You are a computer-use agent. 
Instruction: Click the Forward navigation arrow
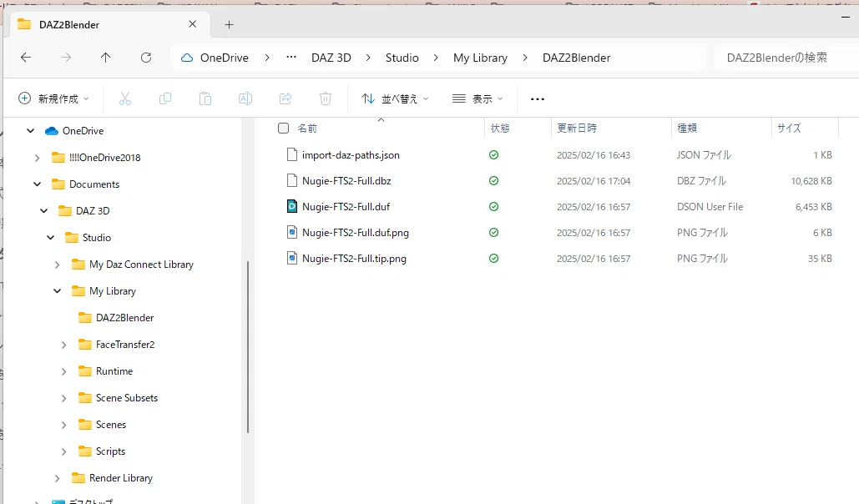coord(66,58)
